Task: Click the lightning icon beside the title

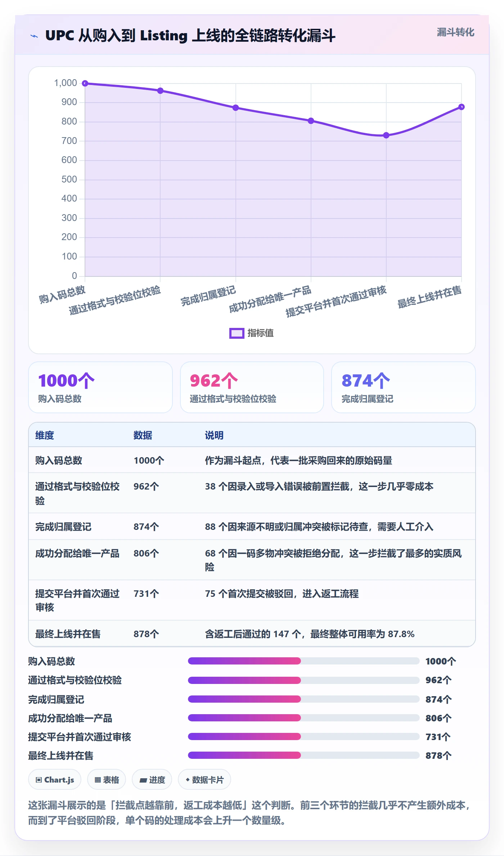Action: point(34,36)
